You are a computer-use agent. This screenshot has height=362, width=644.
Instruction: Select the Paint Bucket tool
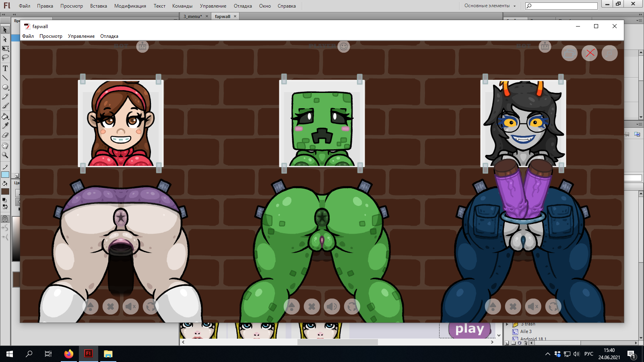[5, 116]
